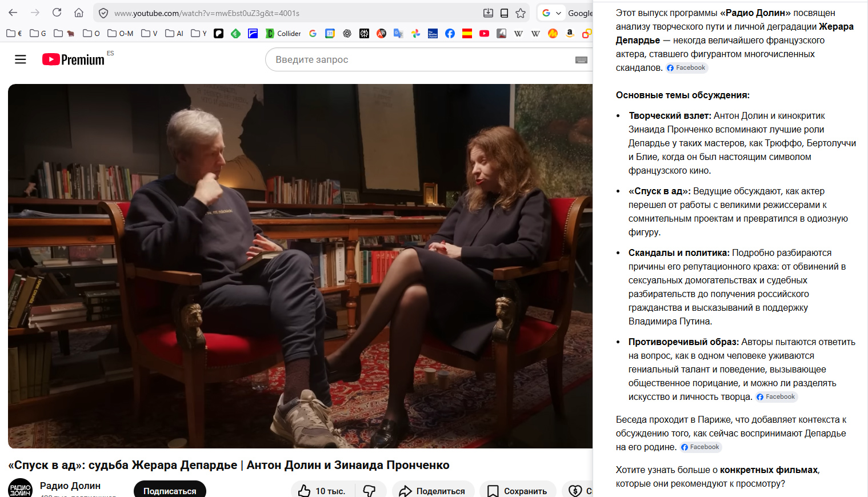Open the blue striped square bookmark icon
The width and height of the screenshot is (868, 497).
point(253,33)
